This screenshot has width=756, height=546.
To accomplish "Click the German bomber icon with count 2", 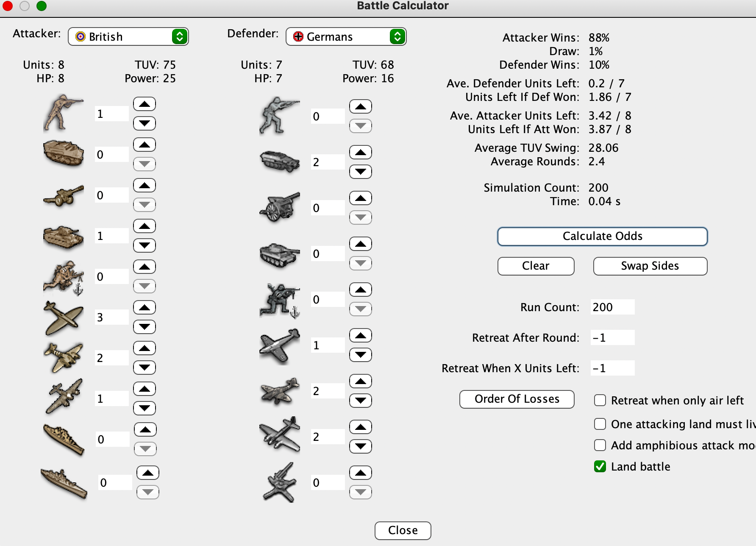I will 280,435.
